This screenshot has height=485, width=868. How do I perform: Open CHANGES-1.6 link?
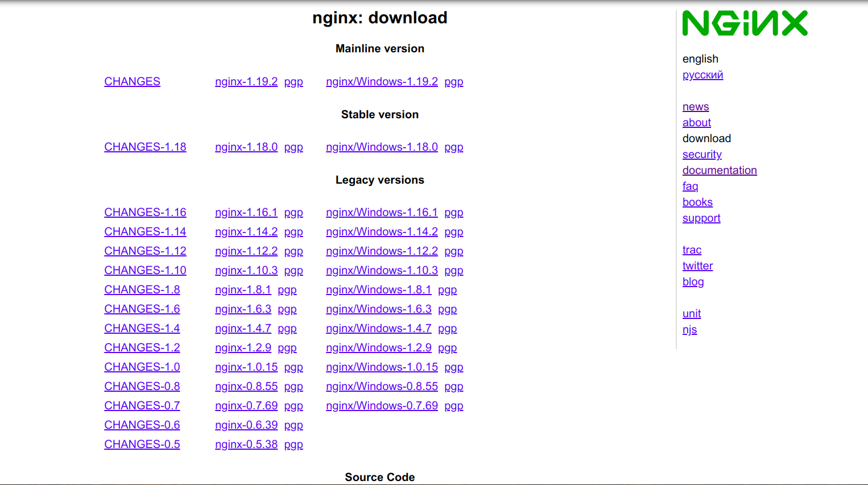coord(142,309)
